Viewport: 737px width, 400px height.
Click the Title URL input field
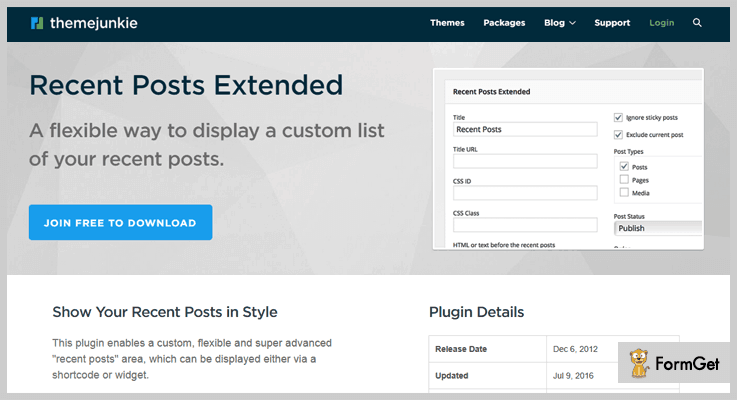pos(525,161)
